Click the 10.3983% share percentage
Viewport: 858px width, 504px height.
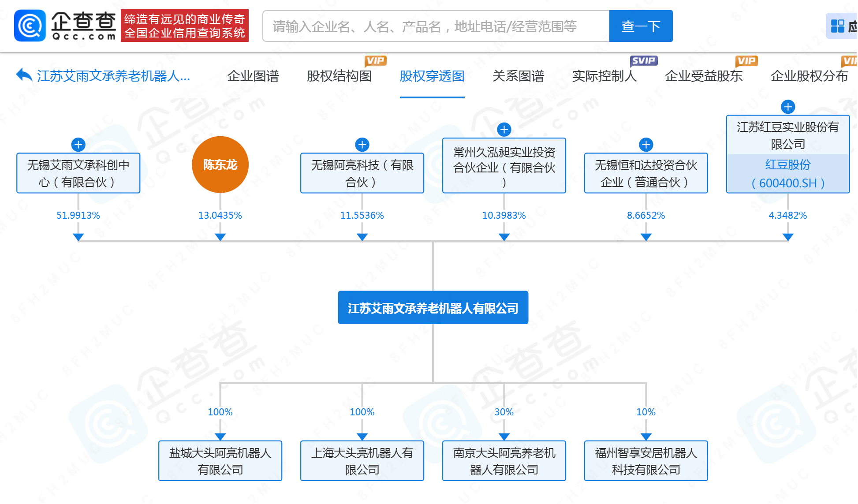point(504,215)
